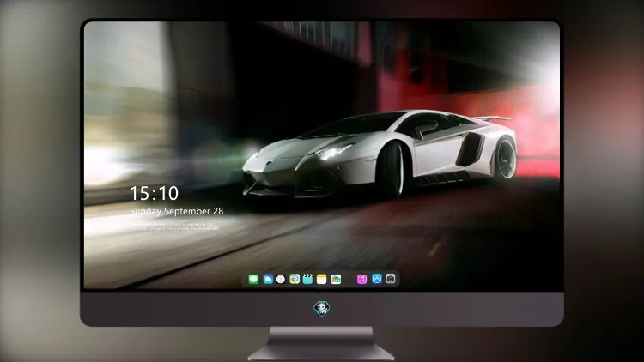Launch the pink Music app icon
Viewport: 644px width, 362px height.
coord(361,280)
